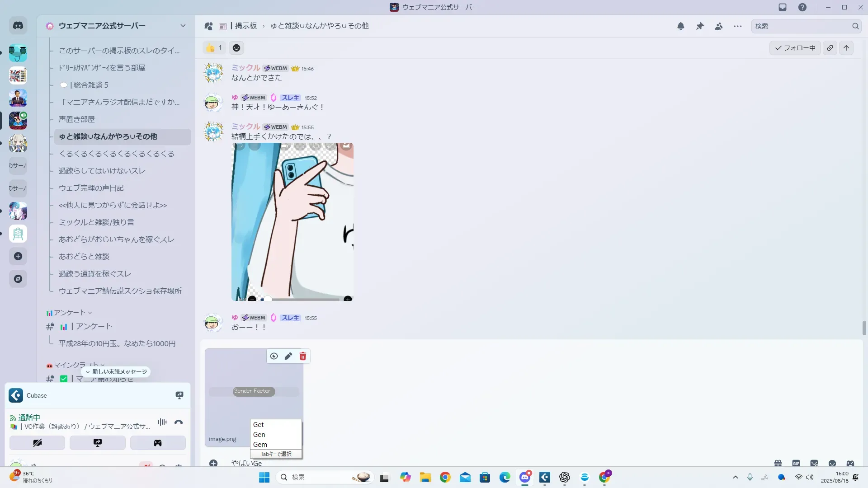Click the フォロー中 button

point(795,48)
